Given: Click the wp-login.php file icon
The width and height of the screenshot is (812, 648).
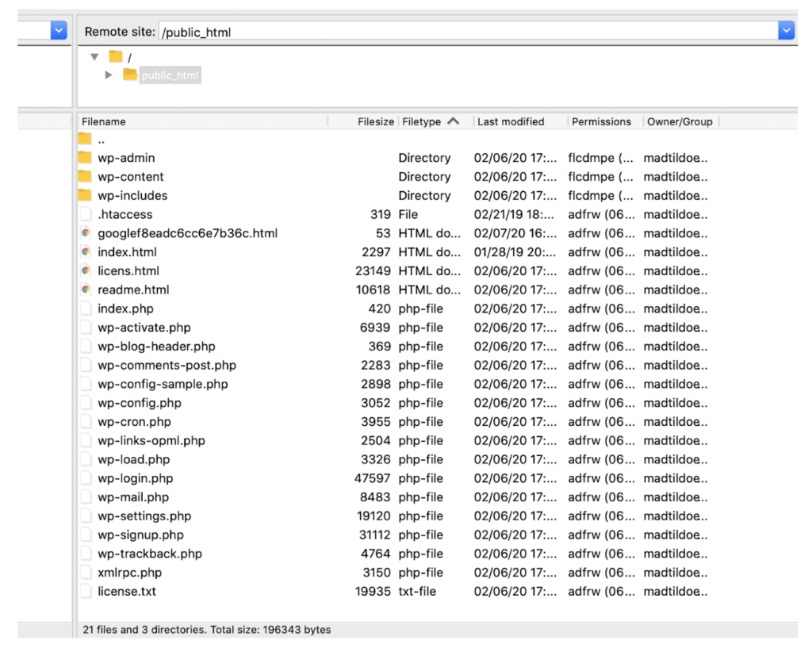Looking at the screenshot, I should 86,478.
